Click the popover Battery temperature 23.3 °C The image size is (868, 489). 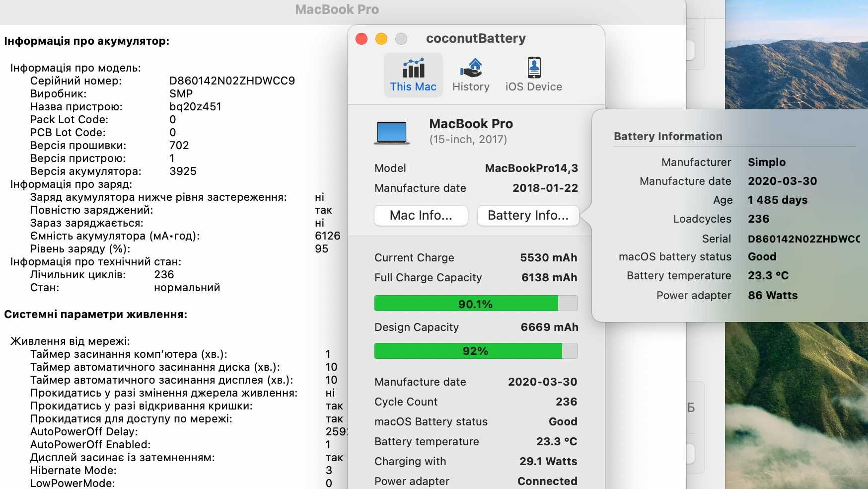click(x=768, y=276)
